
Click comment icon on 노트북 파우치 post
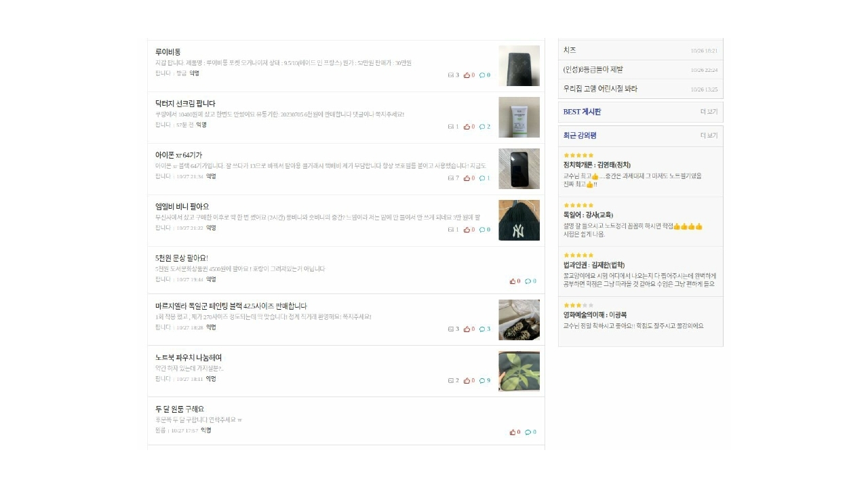point(482,381)
